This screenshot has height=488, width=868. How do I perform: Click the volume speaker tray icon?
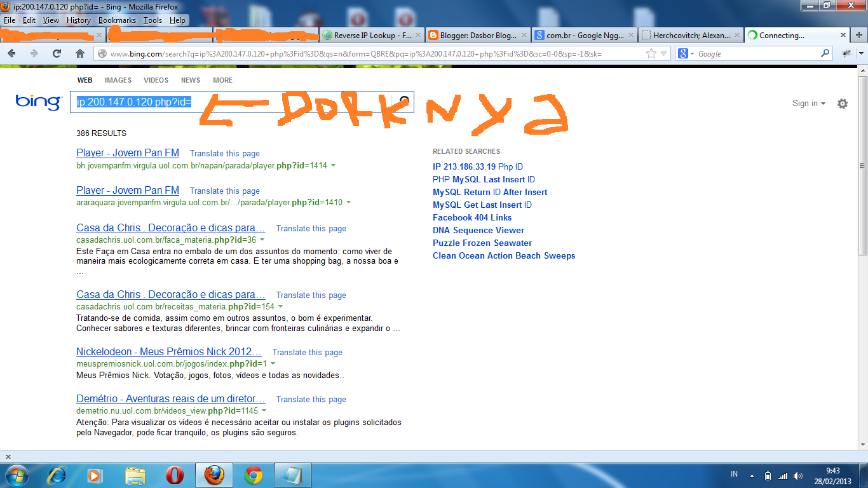(797, 475)
